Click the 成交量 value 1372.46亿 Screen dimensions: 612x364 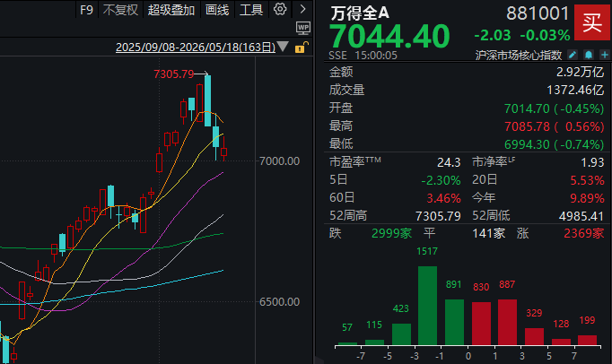tap(575, 90)
